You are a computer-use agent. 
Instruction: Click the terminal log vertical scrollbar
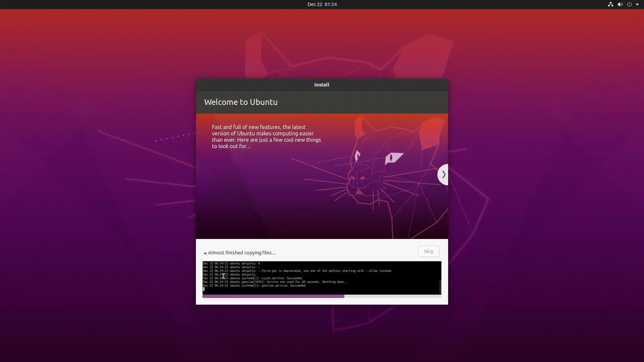coord(440,286)
